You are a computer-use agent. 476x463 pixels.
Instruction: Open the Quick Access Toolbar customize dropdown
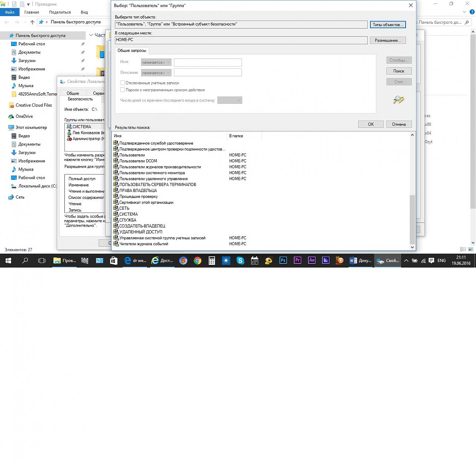tap(28, 4)
